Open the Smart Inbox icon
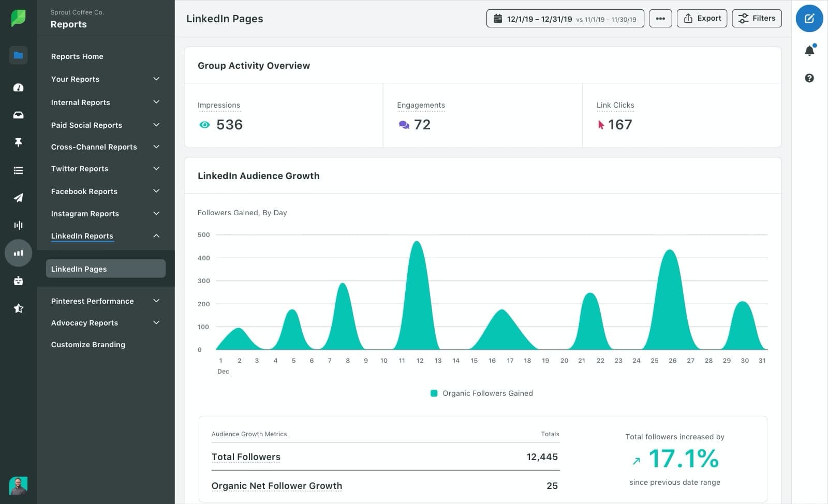 coord(19,114)
